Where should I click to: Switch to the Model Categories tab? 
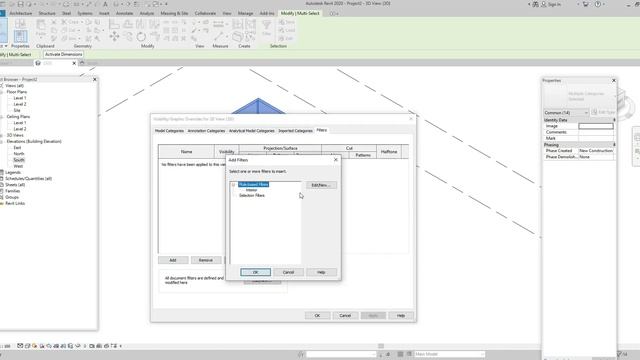click(x=169, y=131)
